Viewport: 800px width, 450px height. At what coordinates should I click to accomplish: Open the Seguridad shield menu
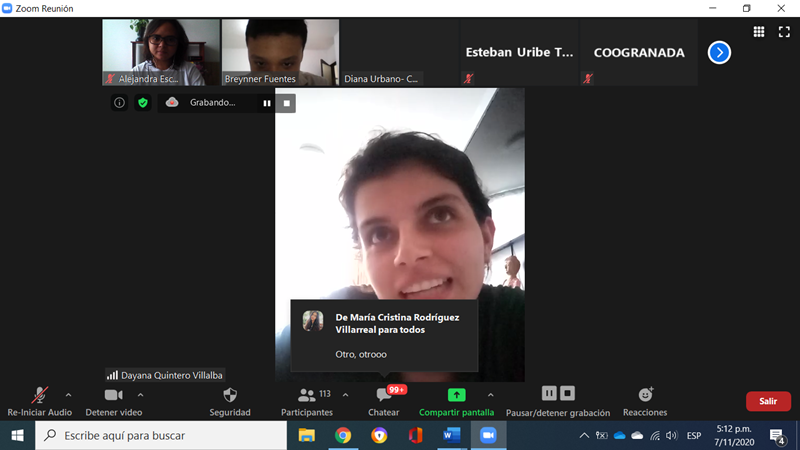[230, 402]
